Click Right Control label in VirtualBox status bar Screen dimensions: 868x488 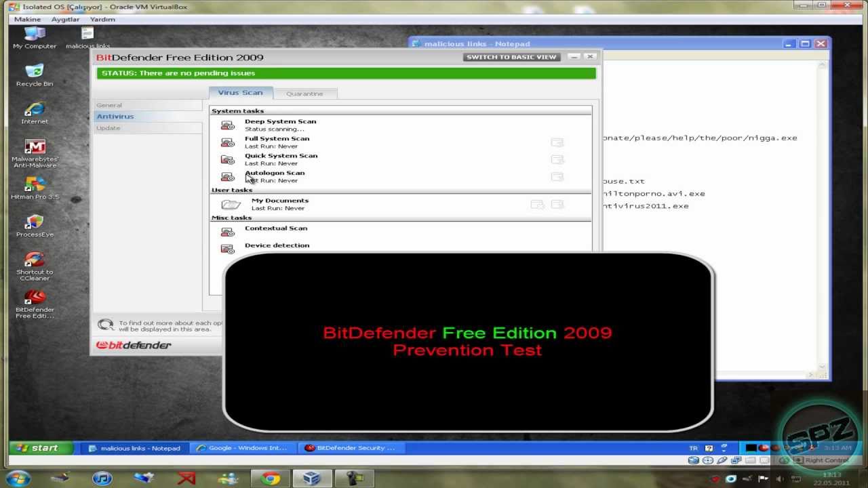[827, 460]
